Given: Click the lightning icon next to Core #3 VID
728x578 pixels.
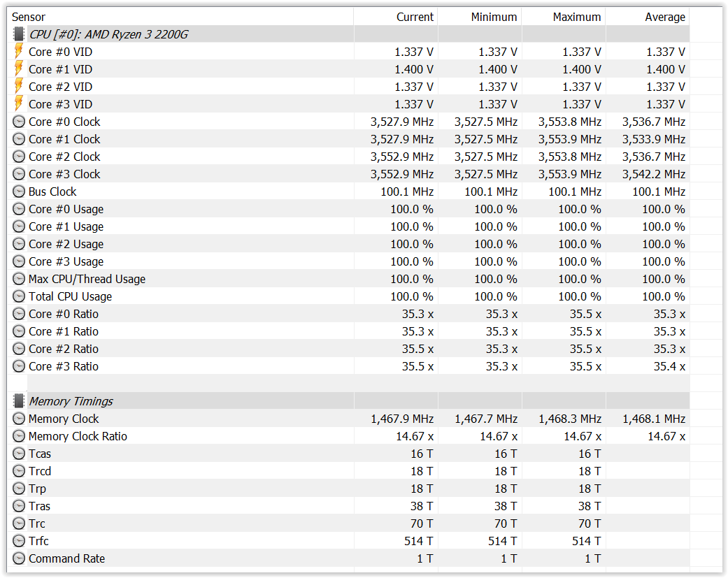Looking at the screenshot, I should coord(19,104).
